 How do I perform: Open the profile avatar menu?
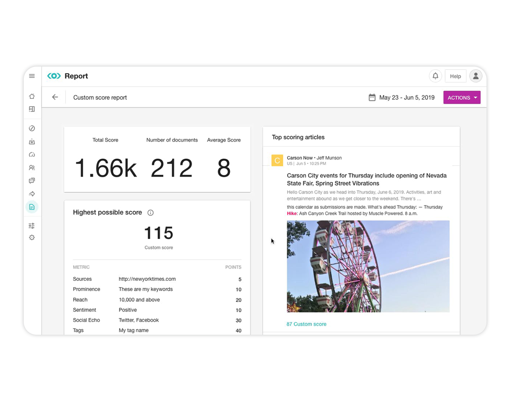coord(475,76)
